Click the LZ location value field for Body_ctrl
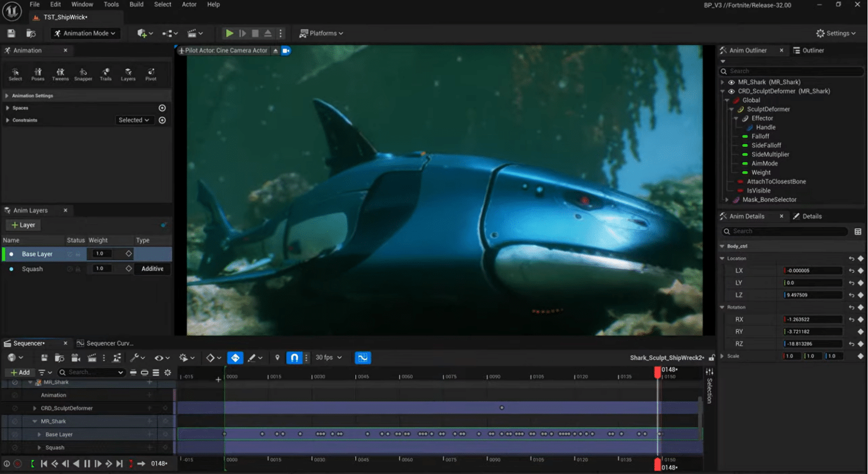Image resolution: width=868 pixels, height=474 pixels. point(812,294)
